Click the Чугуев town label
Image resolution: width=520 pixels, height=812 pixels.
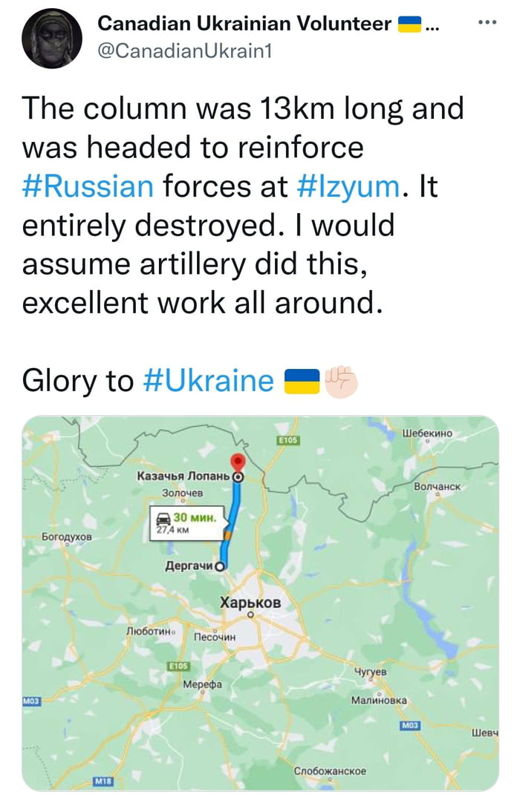[x=371, y=672]
